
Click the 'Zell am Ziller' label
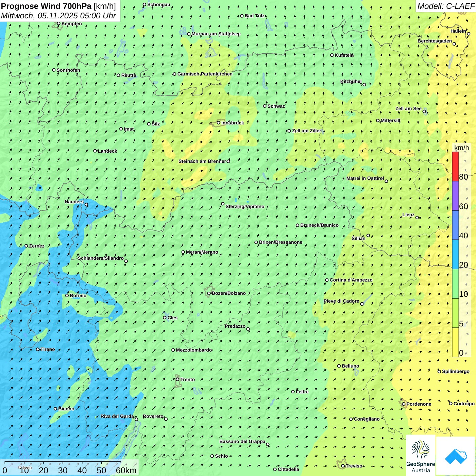[x=307, y=131]
